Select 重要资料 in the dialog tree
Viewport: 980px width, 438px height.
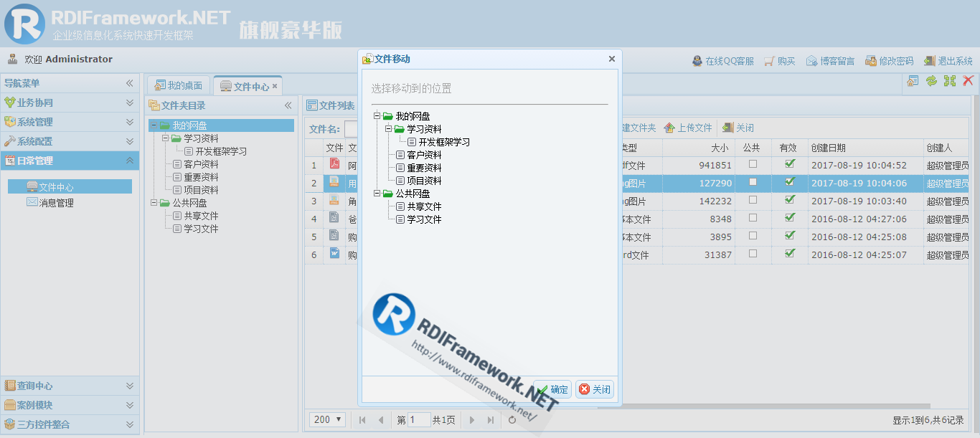pyautogui.click(x=424, y=168)
